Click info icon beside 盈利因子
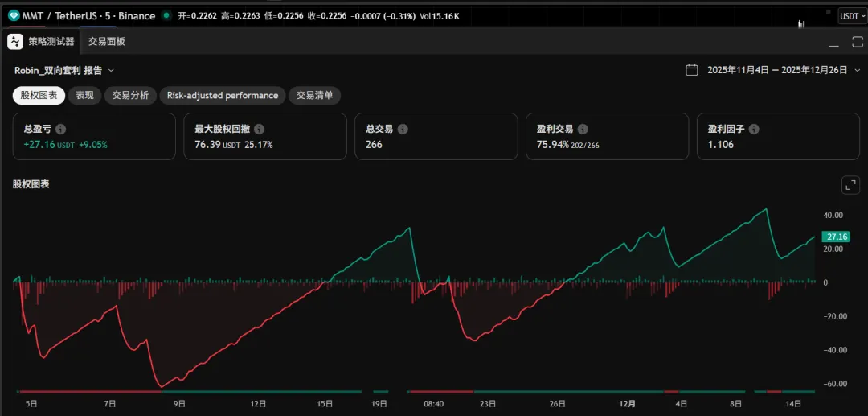Image resolution: width=868 pixels, height=416 pixels. pos(754,129)
